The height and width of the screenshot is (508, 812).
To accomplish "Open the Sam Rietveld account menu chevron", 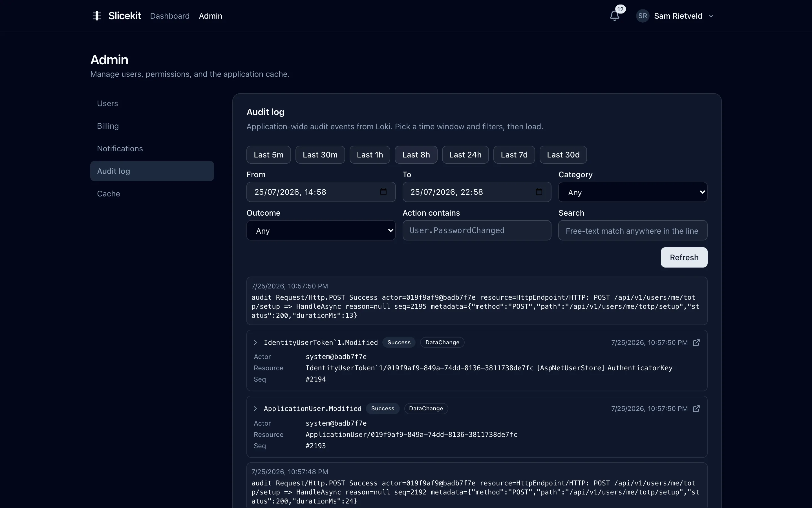I will tap(711, 16).
